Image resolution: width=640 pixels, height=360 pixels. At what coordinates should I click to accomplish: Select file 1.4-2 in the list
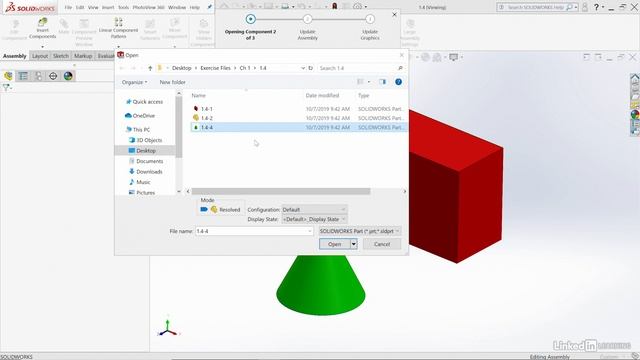tap(298, 118)
